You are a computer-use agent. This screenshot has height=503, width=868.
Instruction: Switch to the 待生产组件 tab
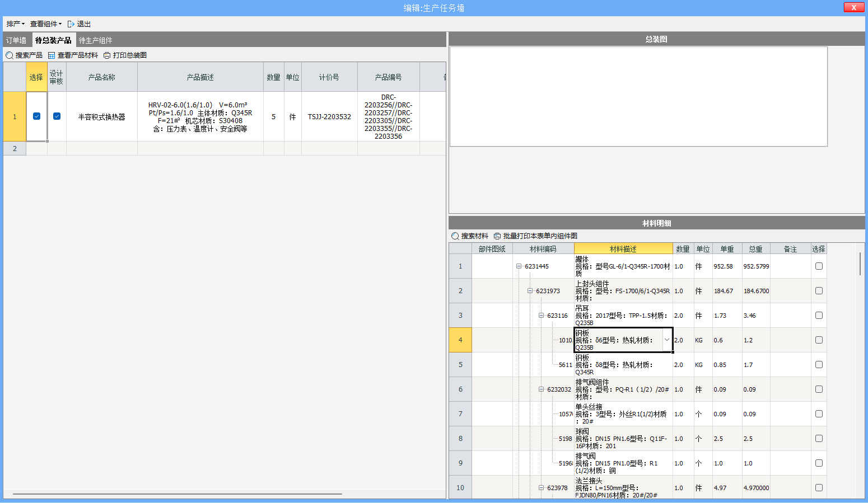[x=95, y=40]
